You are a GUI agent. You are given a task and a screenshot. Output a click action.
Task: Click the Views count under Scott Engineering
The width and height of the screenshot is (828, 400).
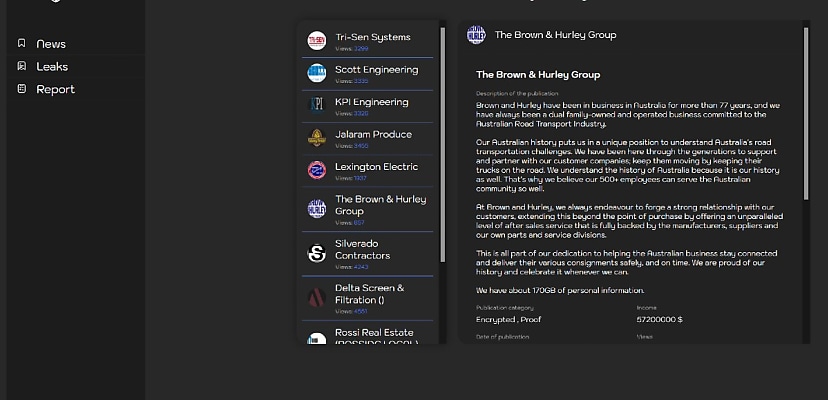[x=361, y=81]
